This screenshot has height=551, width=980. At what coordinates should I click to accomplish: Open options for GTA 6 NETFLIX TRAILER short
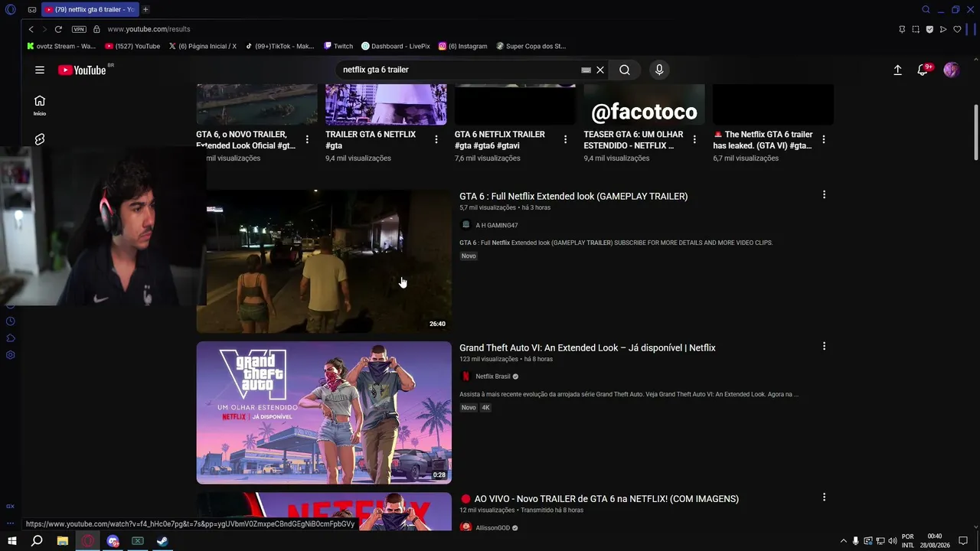(x=566, y=139)
